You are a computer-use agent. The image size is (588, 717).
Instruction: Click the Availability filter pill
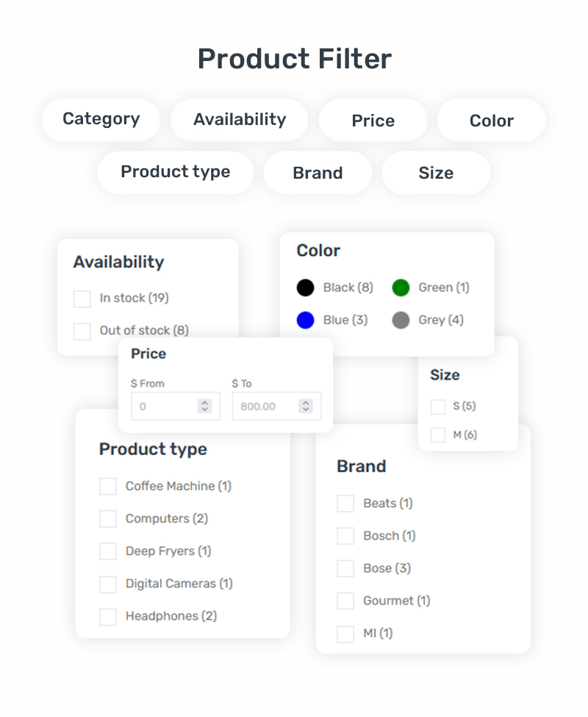tap(240, 120)
